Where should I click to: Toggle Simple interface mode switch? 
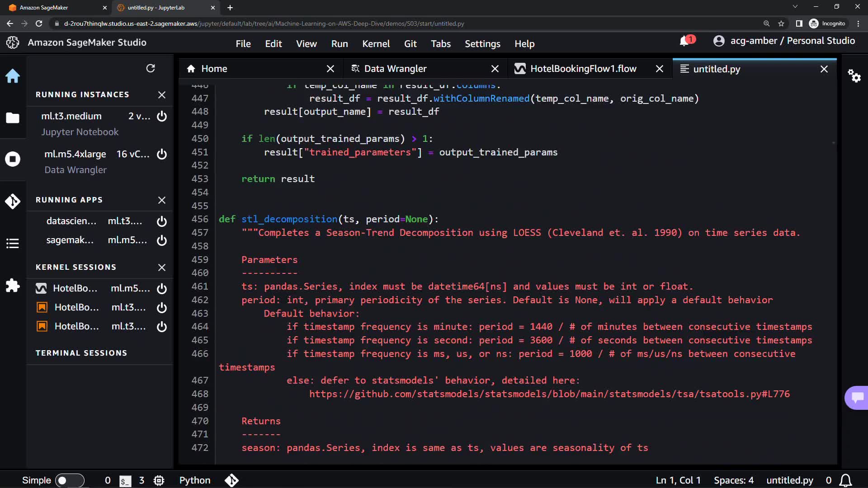tap(69, 480)
